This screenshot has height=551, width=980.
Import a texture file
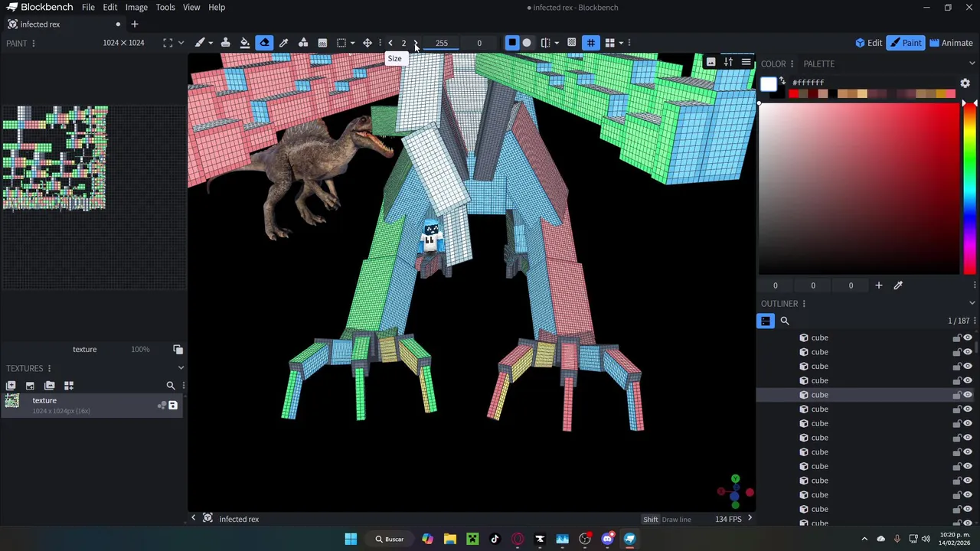point(30,386)
